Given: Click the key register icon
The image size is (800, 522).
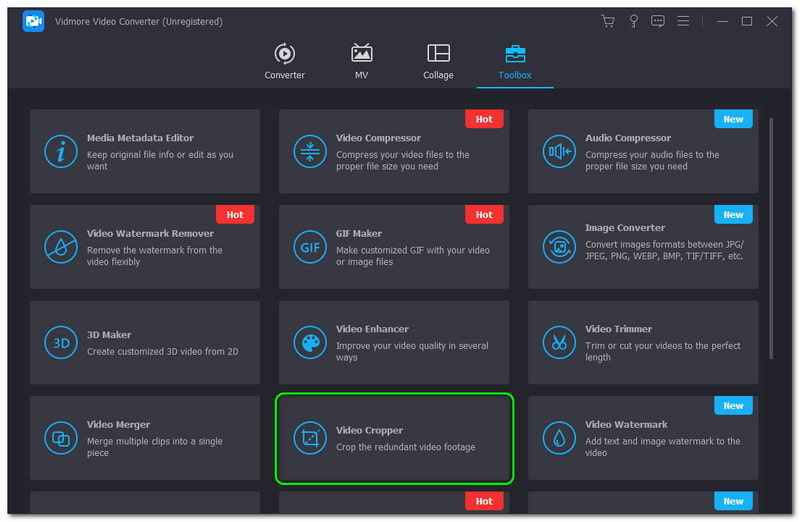Looking at the screenshot, I should 633,21.
